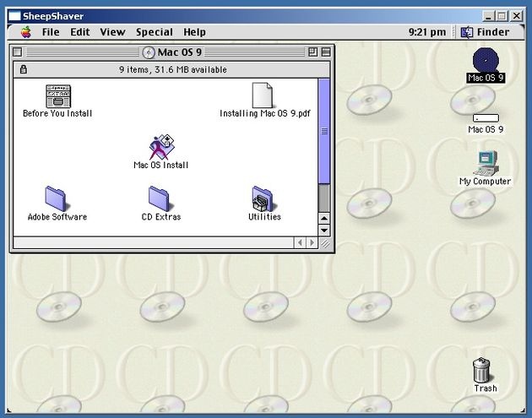This screenshot has width=532, height=418.
Task: Open the View menu
Action: pos(112,32)
